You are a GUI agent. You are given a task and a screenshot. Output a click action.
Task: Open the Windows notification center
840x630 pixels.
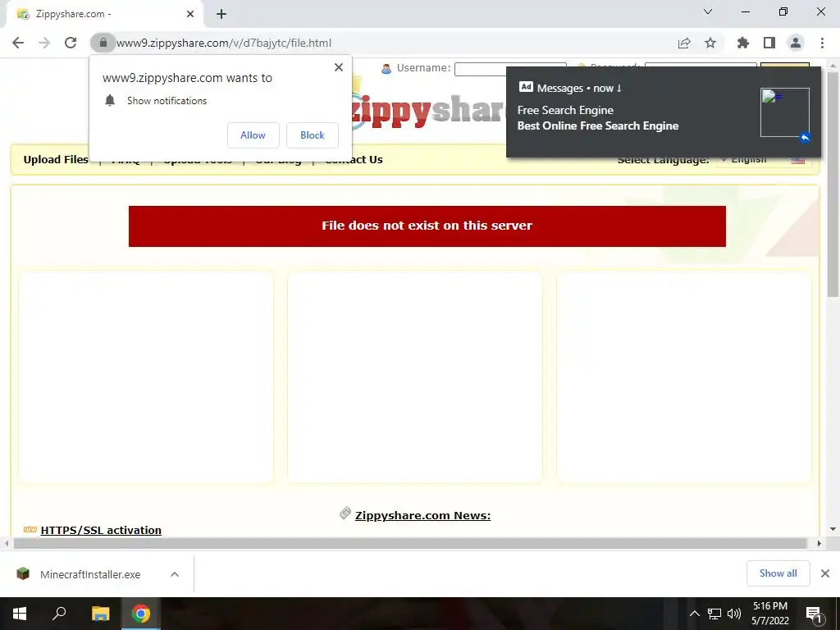pos(815,614)
